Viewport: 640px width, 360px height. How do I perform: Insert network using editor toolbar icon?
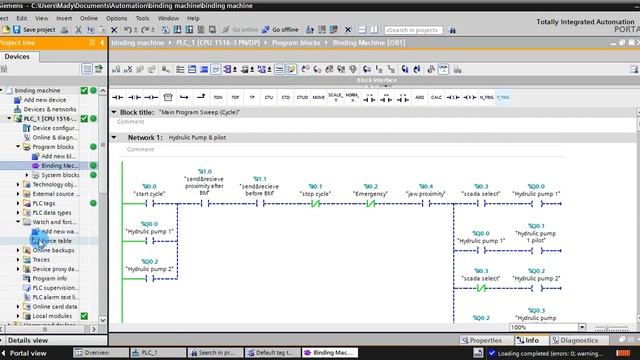click(116, 69)
